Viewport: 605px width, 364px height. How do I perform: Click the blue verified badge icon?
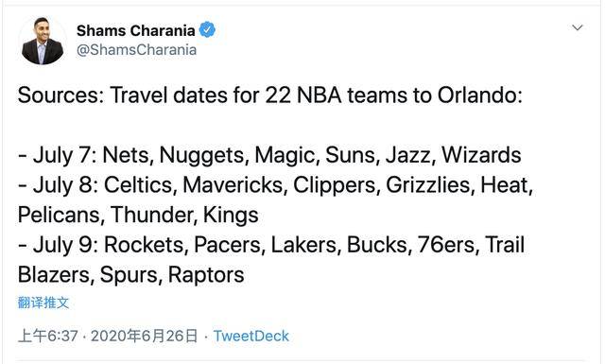tap(207, 29)
